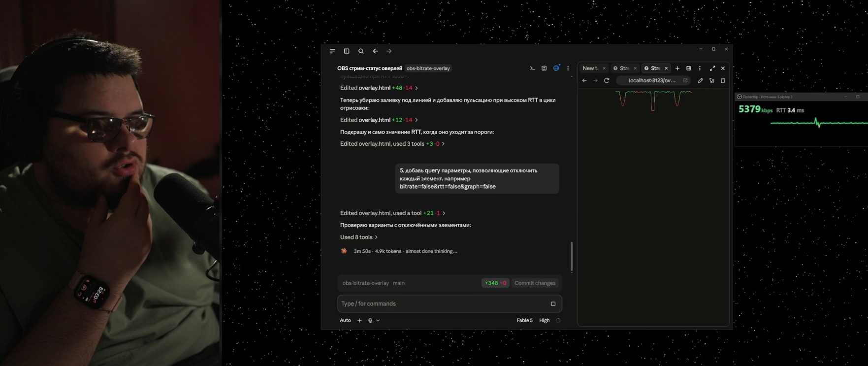Close the first 'Stre' browser tab

[635, 68]
